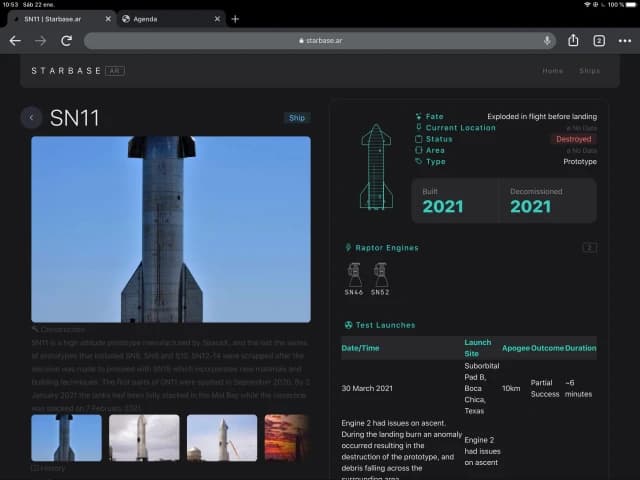
Task: Click the Type tag icon
Action: point(418,162)
